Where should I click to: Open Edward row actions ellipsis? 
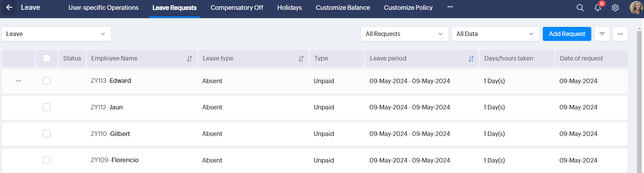pos(18,81)
